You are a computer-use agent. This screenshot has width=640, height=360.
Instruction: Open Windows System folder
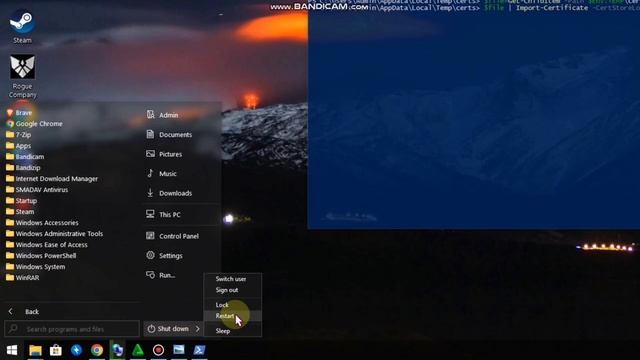click(x=36, y=267)
